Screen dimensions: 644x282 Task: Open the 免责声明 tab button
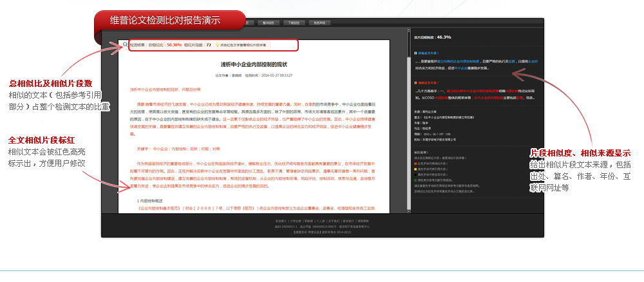319,23
